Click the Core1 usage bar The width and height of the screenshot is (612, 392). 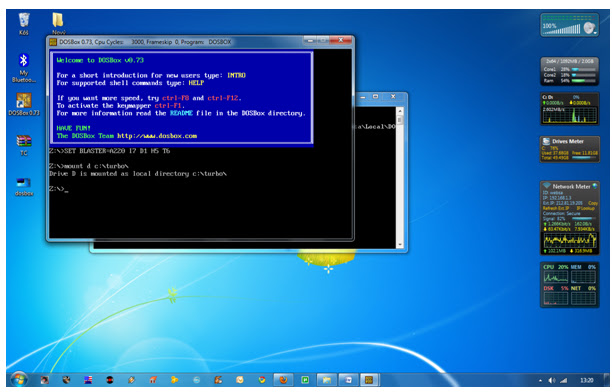pos(584,69)
